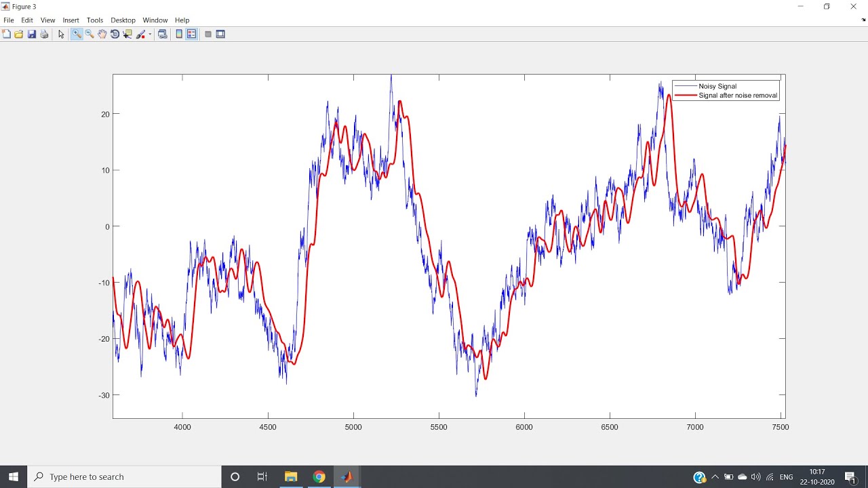This screenshot has height=488, width=868.
Task: Select the Edit Plot arrow tool
Action: [x=61, y=34]
